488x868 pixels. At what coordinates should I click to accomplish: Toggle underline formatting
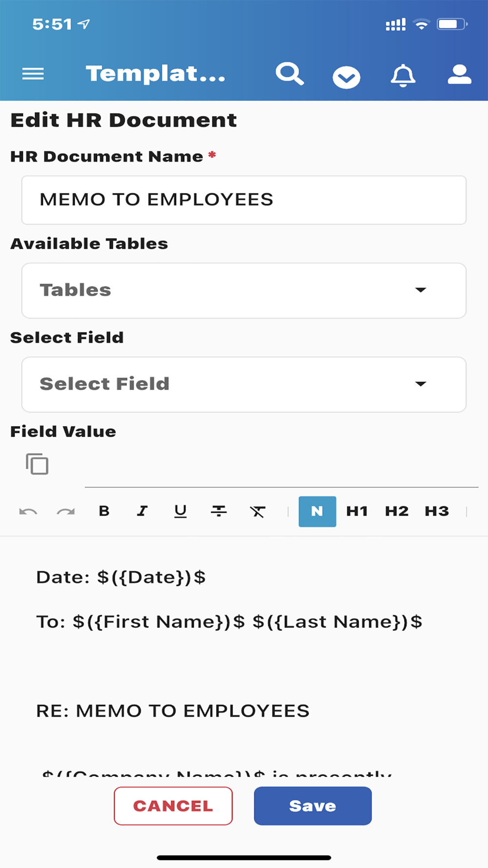[x=181, y=511]
